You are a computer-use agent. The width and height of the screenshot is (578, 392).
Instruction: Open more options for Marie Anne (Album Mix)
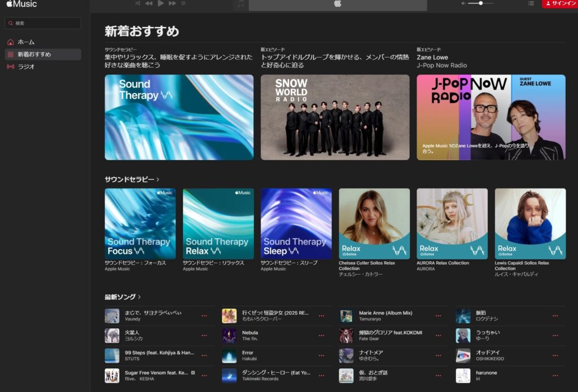438,316
